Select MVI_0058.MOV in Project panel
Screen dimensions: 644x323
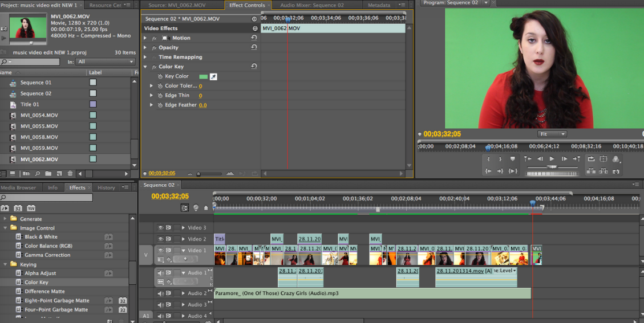click(39, 137)
